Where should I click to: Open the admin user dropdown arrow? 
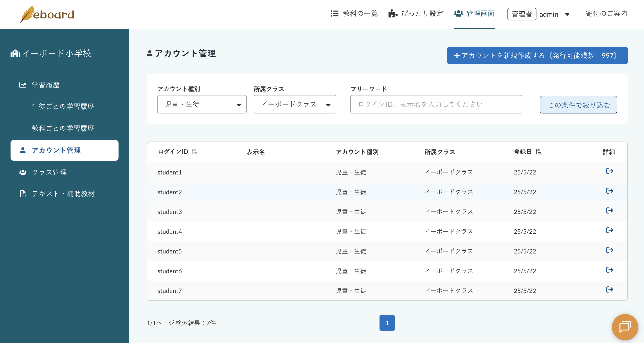567,14
